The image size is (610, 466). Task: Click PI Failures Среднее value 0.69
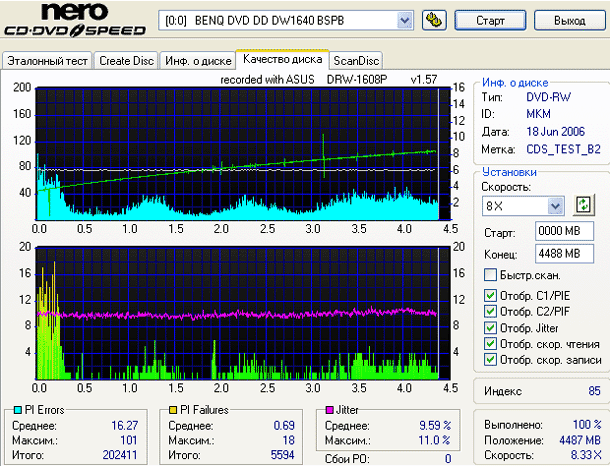click(284, 426)
